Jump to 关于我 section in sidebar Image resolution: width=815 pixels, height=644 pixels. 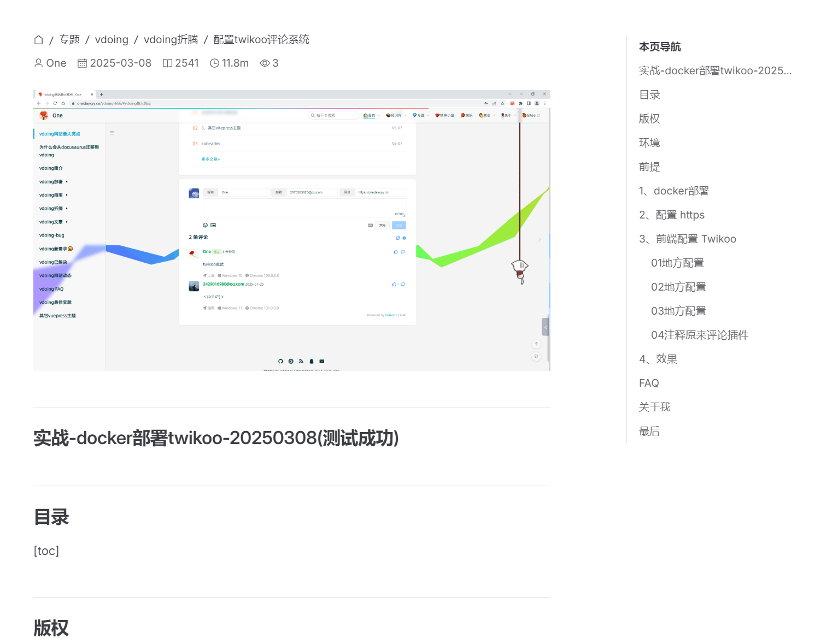(655, 407)
